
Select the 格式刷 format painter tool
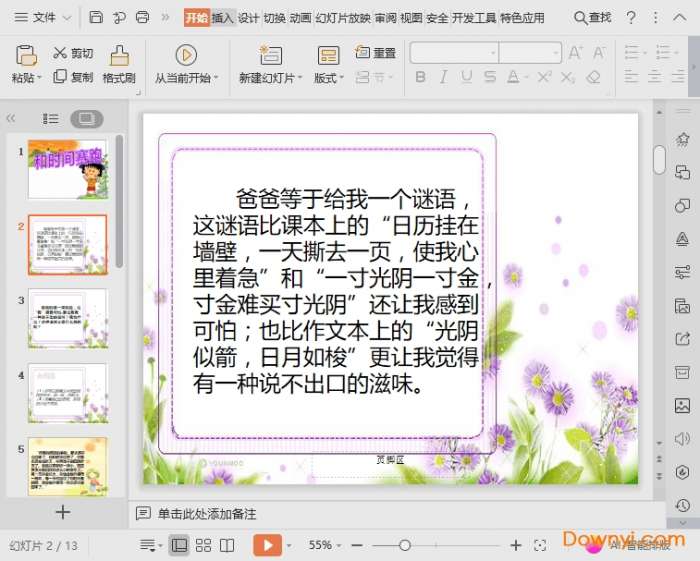(x=119, y=64)
